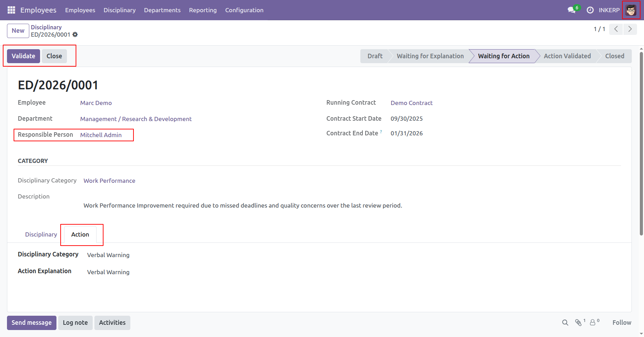Click Log note button
The image size is (644, 337).
point(75,323)
